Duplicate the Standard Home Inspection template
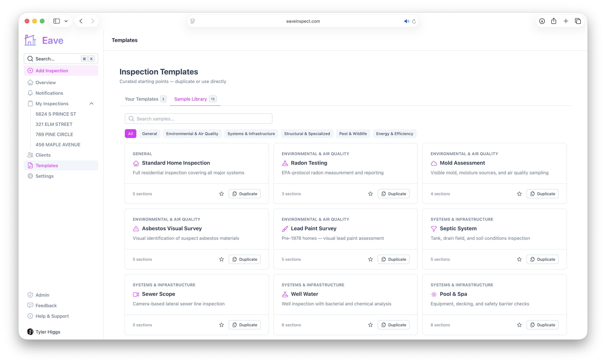 pos(245,194)
